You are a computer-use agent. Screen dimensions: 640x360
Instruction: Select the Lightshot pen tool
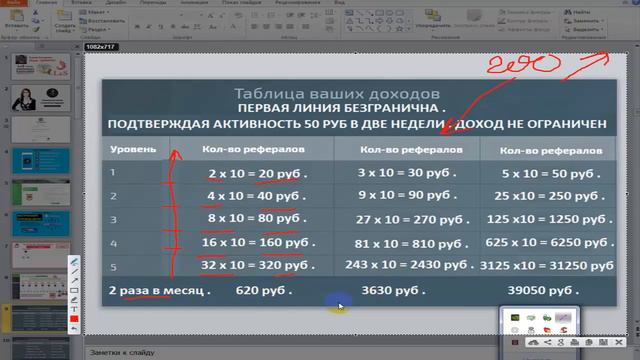coord(74,262)
